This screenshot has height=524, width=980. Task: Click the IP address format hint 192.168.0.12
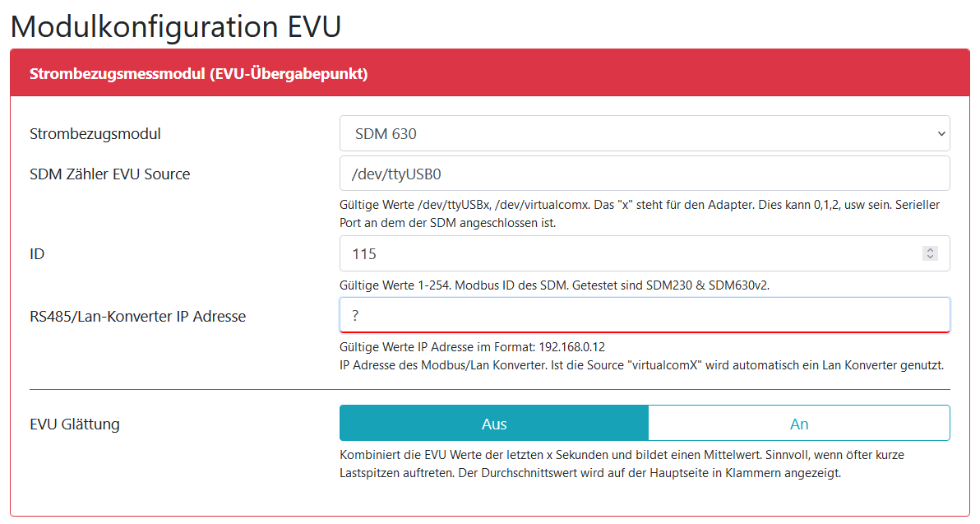tap(477, 346)
